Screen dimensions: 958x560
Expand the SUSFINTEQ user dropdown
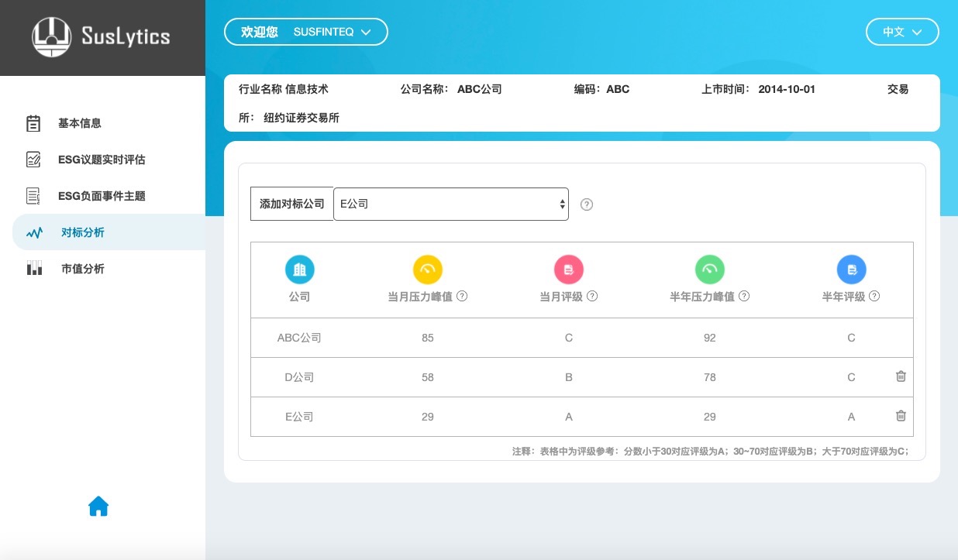[x=306, y=32]
